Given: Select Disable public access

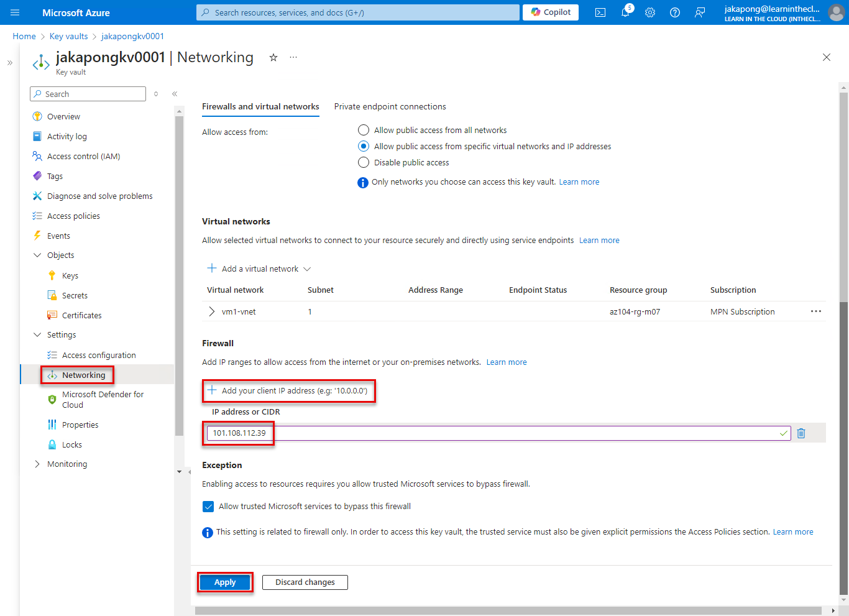Looking at the screenshot, I should (364, 162).
